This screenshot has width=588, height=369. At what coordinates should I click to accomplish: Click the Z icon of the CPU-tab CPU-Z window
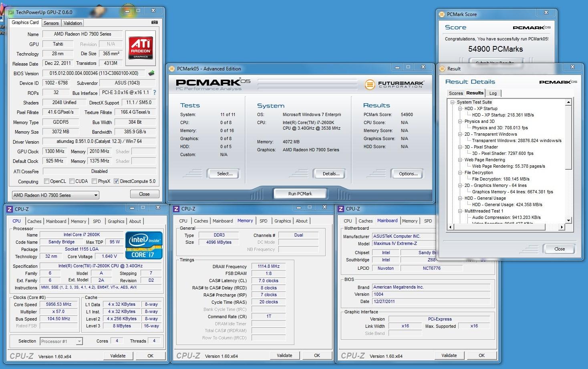(x=10, y=209)
